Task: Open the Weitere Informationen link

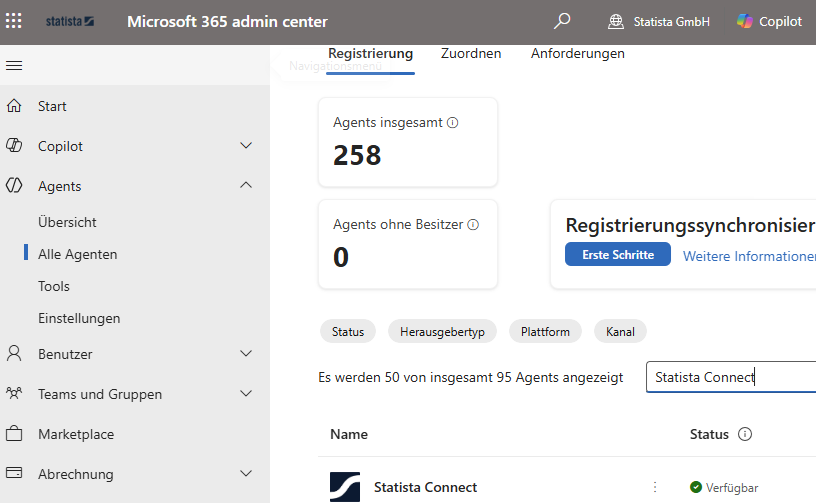Action: click(749, 256)
